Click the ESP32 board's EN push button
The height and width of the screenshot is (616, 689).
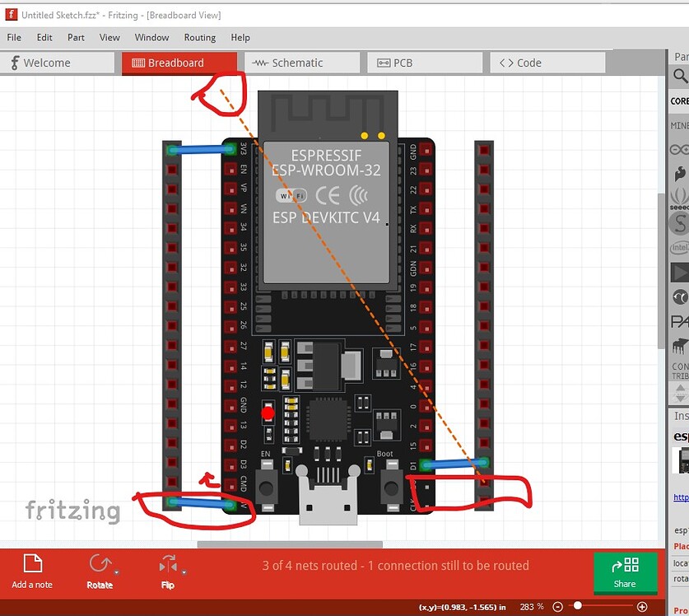tap(266, 484)
